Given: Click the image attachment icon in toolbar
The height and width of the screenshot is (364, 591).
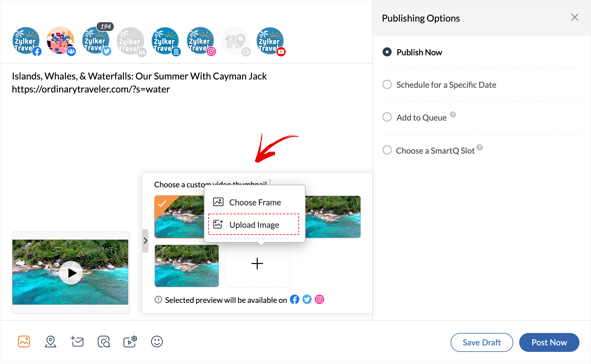Looking at the screenshot, I should coord(24,342).
